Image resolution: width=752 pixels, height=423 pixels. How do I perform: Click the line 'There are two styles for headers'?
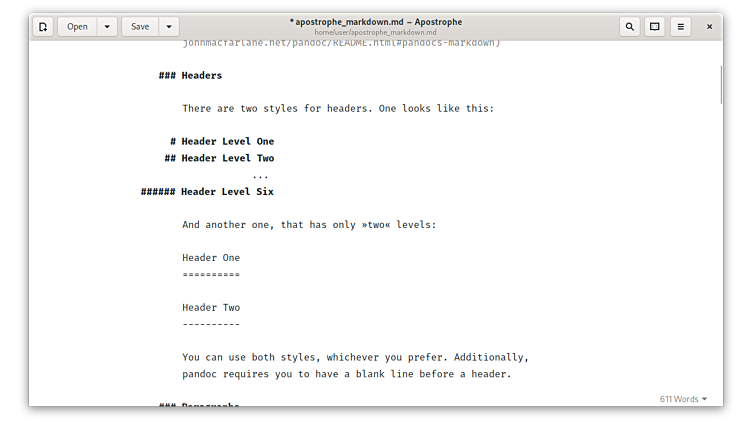point(338,108)
